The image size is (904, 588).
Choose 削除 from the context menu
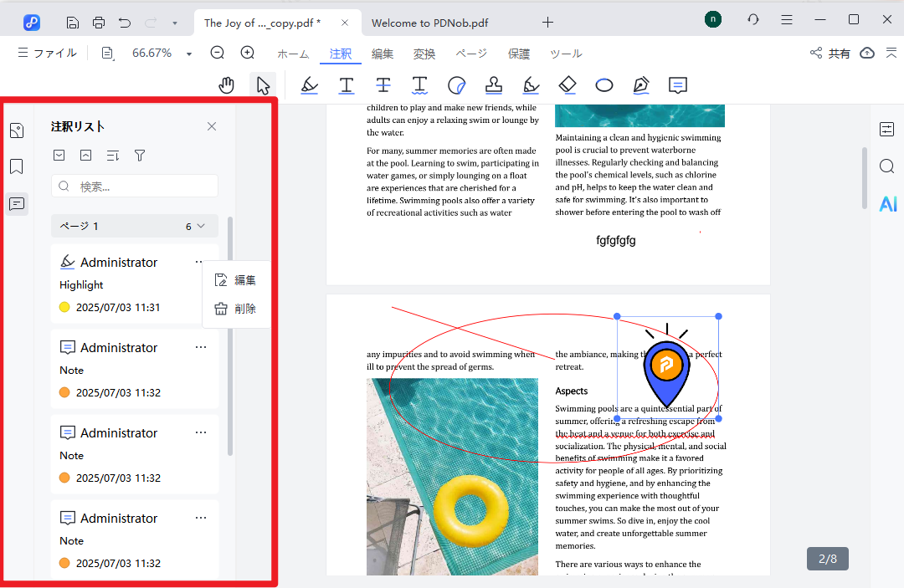(x=236, y=309)
